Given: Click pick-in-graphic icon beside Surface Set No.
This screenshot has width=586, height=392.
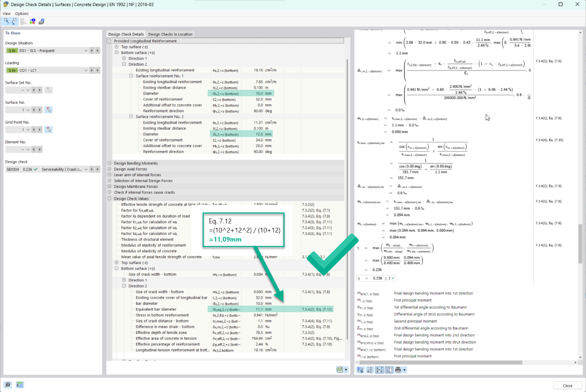Looking at the screenshot, I should (x=48, y=90).
